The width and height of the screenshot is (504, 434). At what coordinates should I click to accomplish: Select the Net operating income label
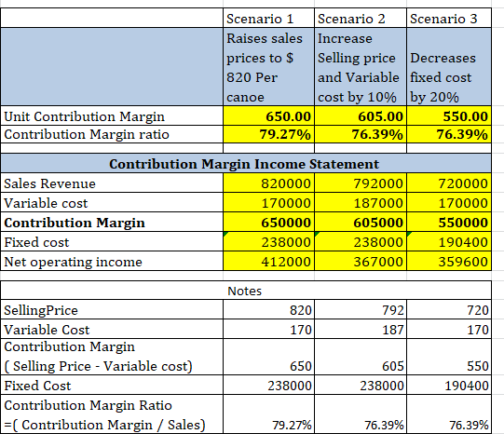point(112,262)
